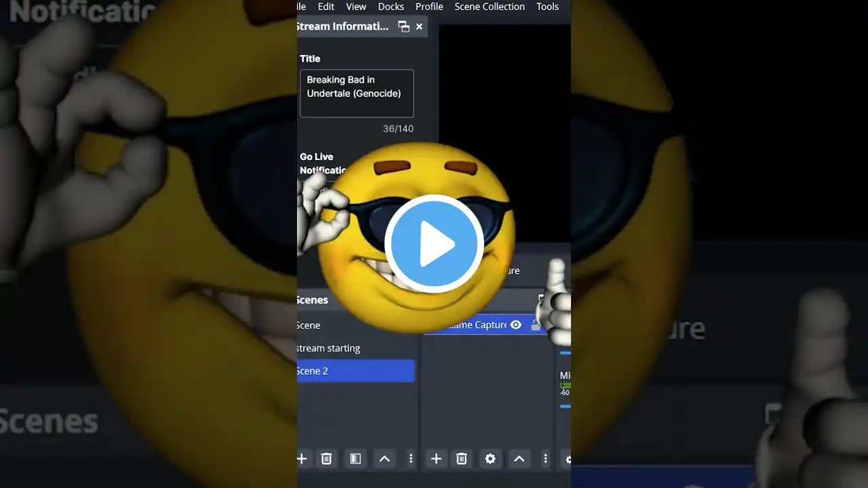
Task: Open the Docks menu
Action: click(x=391, y=7)
